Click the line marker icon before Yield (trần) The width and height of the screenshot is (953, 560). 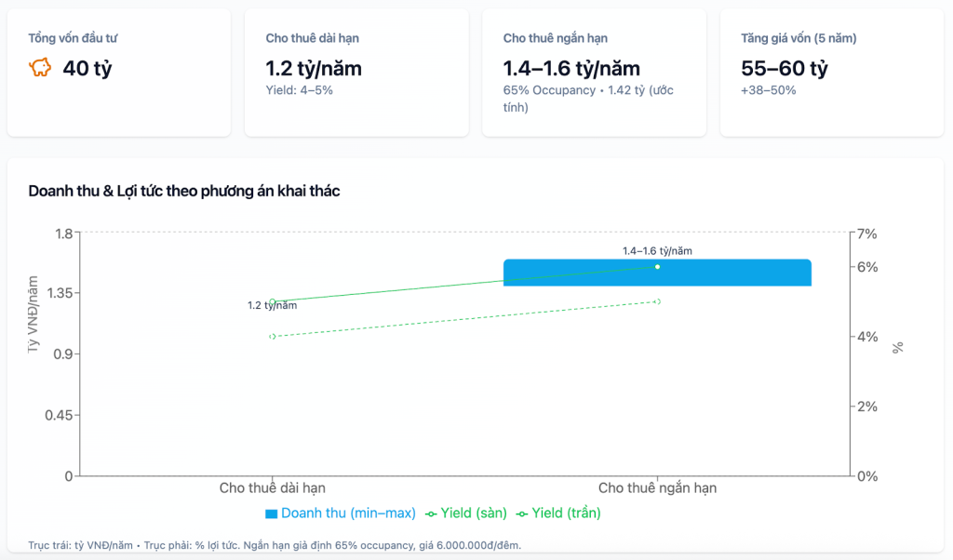[522, 513]
